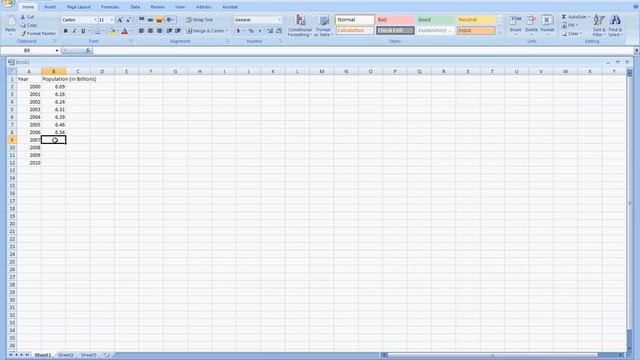Viewport: 640px width, 360px height.
Task: Apply the Calculation cell style
Action: pyautogui.click(x=355, y=31)
